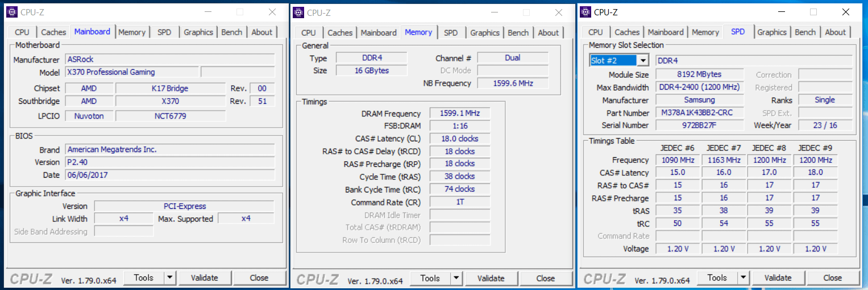Click the CAS# Latency 18.0 clocks value
The image size is (868, 290).
460,138
